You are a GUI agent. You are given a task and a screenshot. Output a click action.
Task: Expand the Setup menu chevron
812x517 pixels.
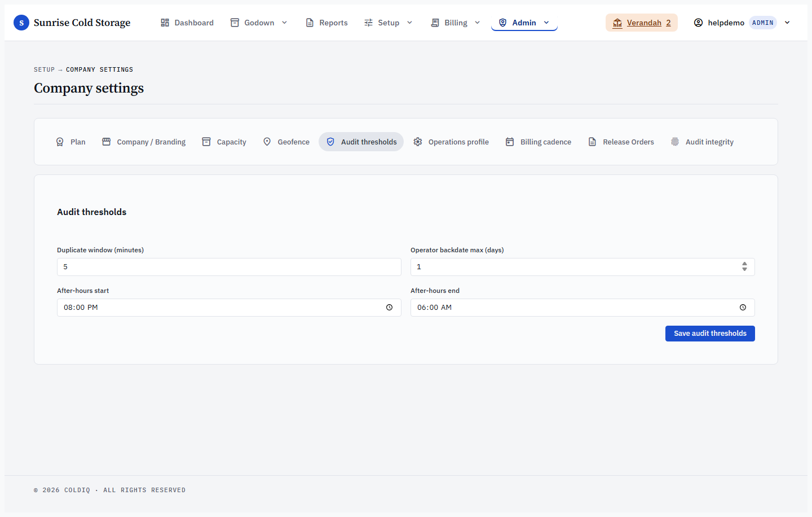(409, 23)
